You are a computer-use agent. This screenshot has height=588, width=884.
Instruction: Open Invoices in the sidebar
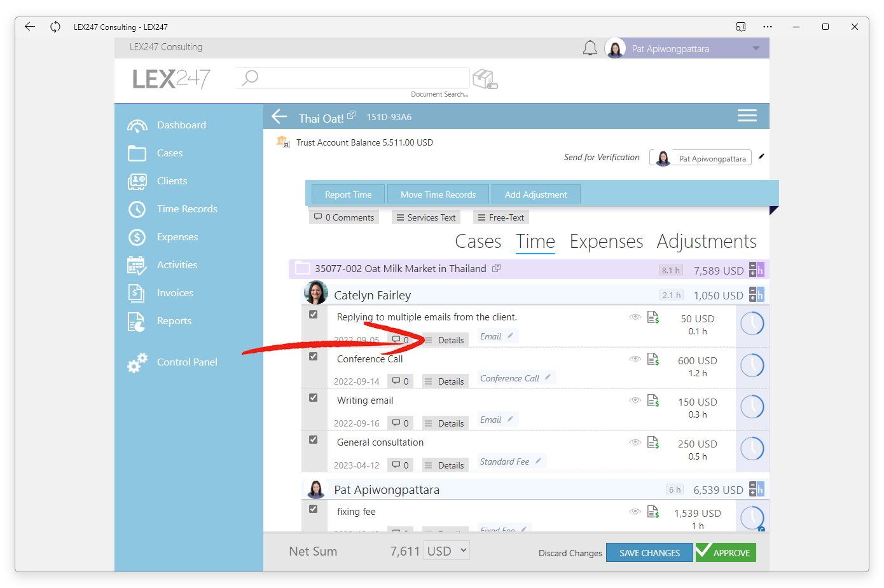160,293
